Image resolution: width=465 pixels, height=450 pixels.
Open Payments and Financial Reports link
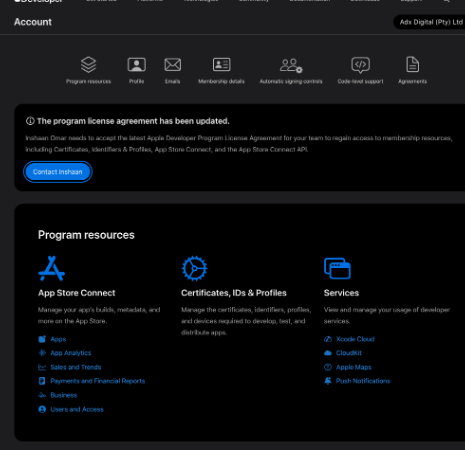(x=98, y=381)
